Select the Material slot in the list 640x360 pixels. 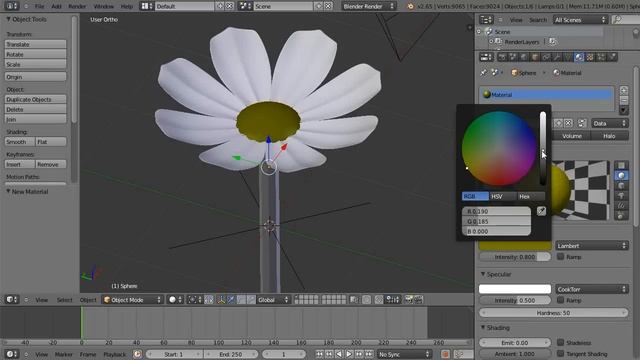(547, 94)
